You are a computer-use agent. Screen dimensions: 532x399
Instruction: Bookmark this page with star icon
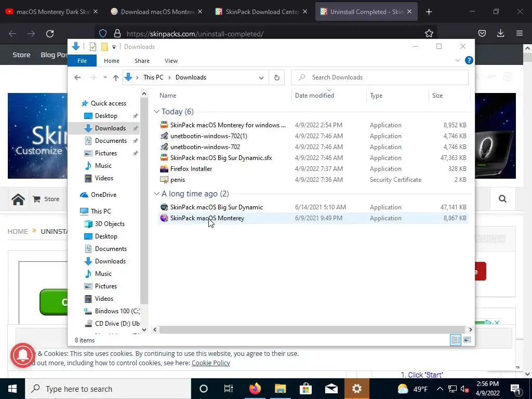tap(429, 33)
